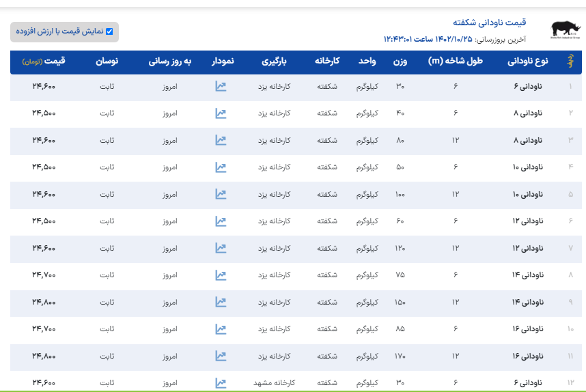The image size is (586, 392).
Task: View the chart for row 4 ناودانی 10
Action: [x=221, y=167]
